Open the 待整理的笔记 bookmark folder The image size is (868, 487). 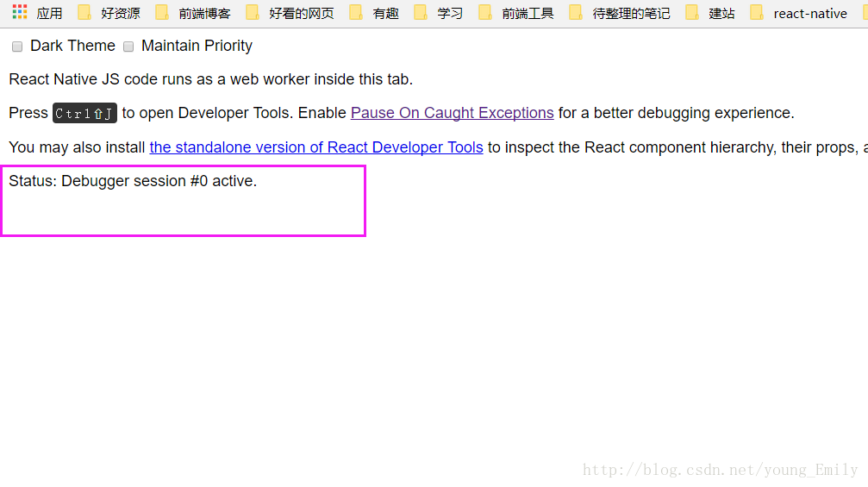tap(620, 13)
